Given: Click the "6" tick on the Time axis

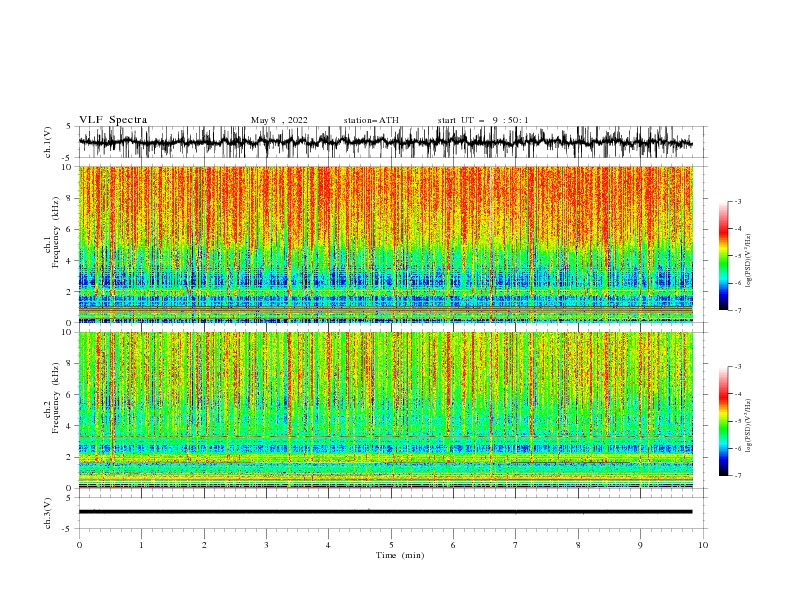Looking at the screenshot, I should click(x=453, y=545).
